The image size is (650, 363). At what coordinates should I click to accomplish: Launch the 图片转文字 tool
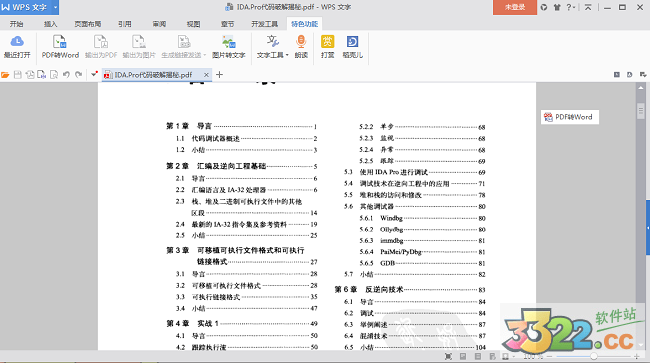point(228,46)
